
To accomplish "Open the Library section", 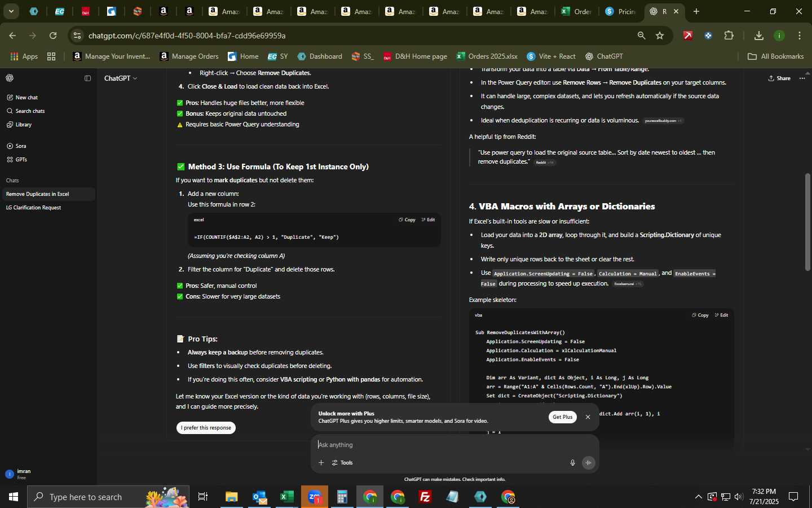I will (19, 124).
